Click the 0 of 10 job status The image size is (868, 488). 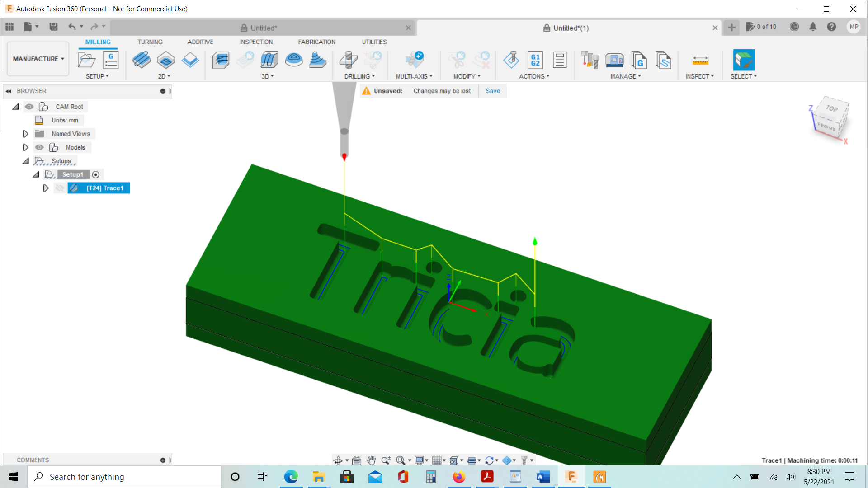[x=761, y=27]
